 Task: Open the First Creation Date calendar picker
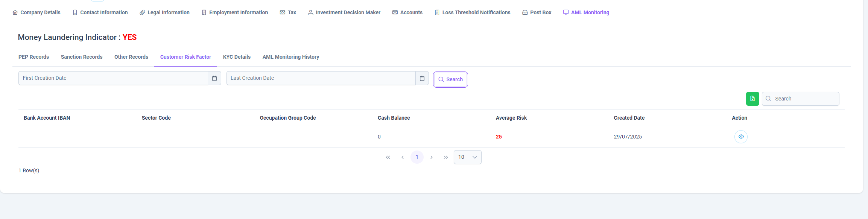214,78
